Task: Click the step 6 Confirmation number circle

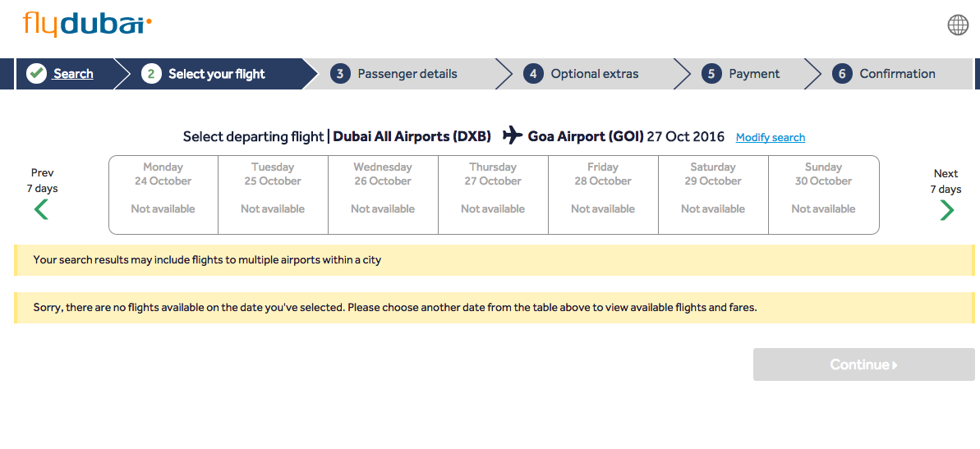Action: (841, 74)
